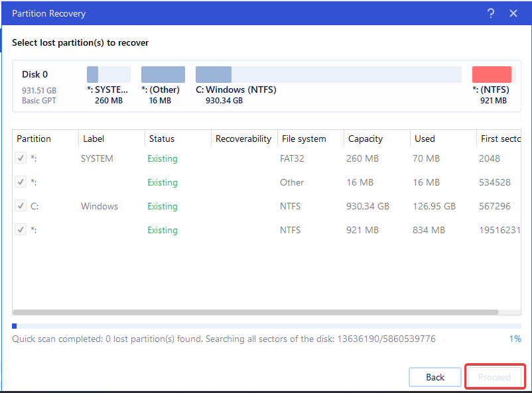
Task: Click the scan progress bar
Action: pyautogui.click(x=265, y=326)
